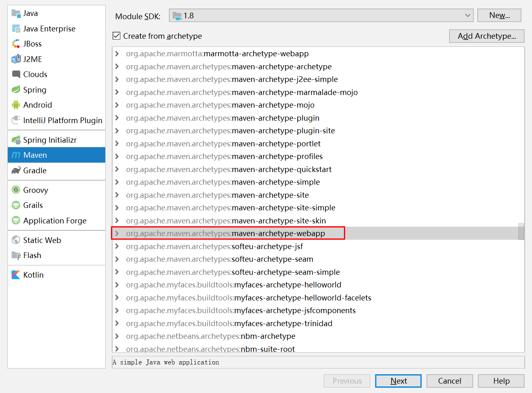The height and width of the screenshot is (393, 532).
Task: Click the Flash folder icon
Action: click(16, 255)
